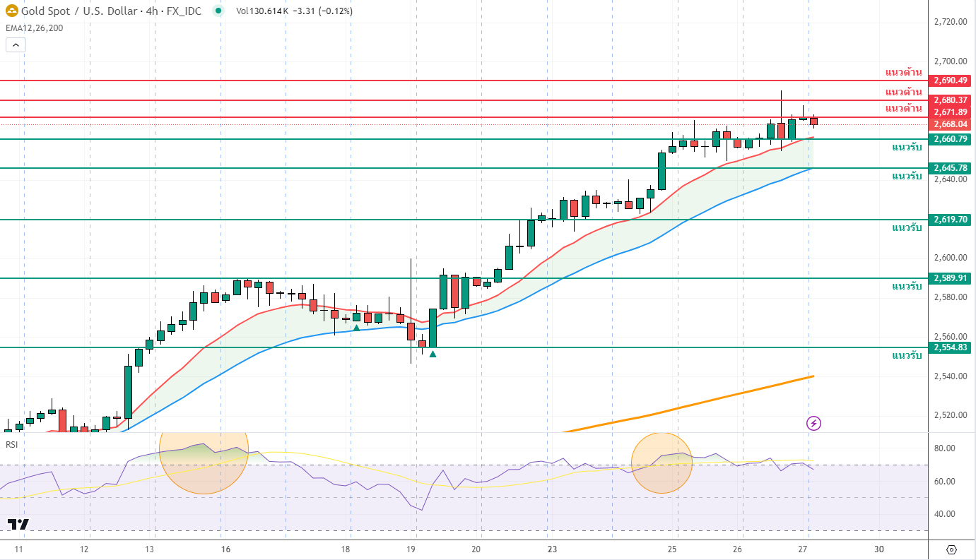Click date 13 on the time axis
The height and width of the screenshot is (560, 976).
150,549
